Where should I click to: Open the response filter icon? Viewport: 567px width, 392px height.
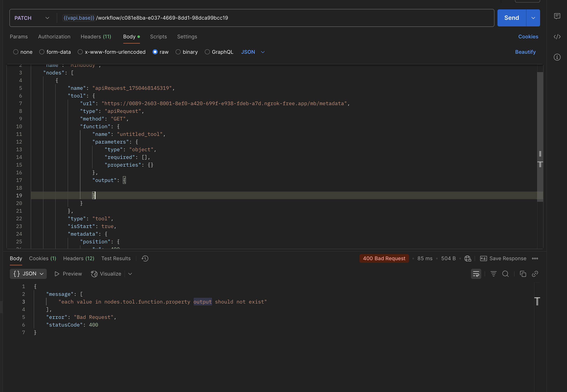pos(494,274)
